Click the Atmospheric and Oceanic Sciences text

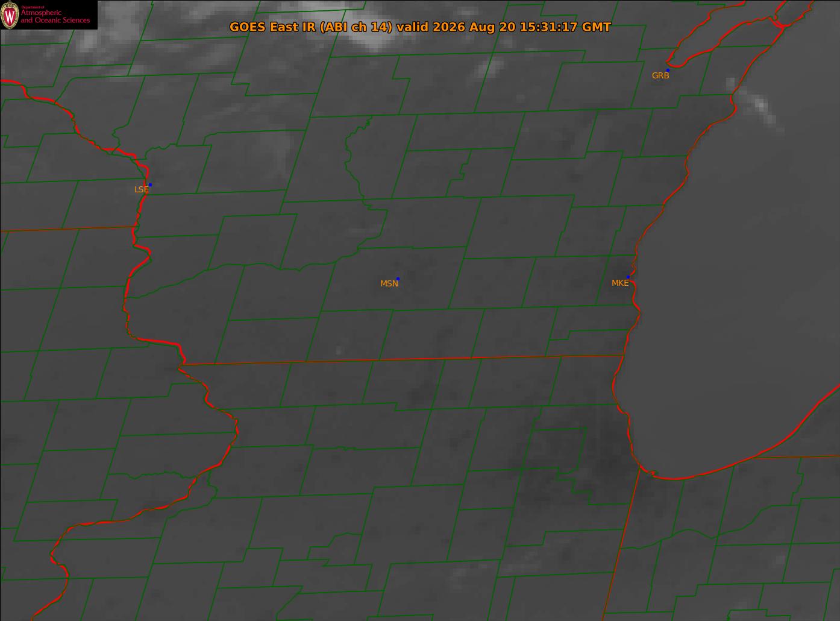click(55, 16)
